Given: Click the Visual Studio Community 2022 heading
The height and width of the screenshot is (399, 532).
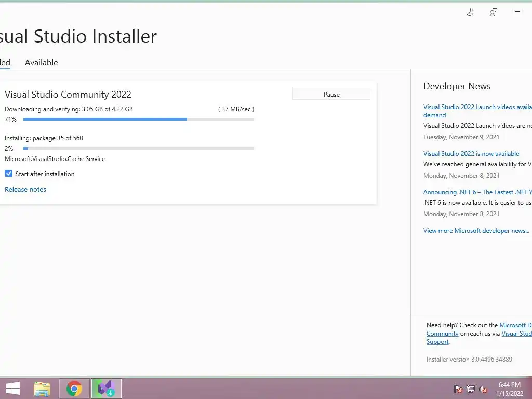Looking at the screenshot, I should pos(68,95).
